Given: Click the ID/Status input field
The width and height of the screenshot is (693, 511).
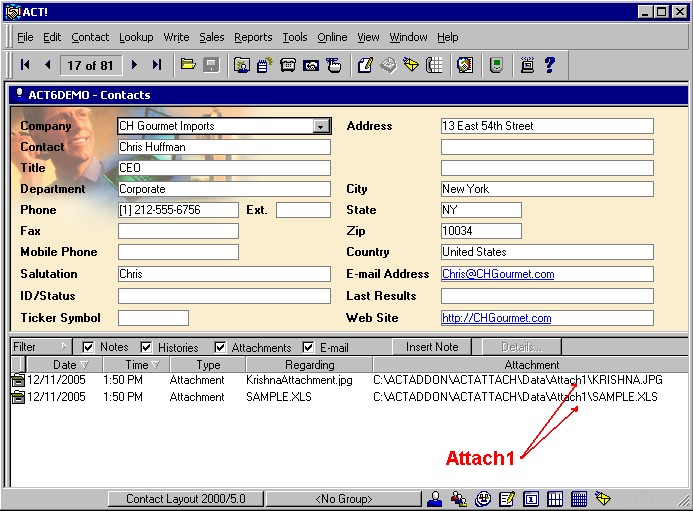Looking at the screenshot, I should (224, 296).
